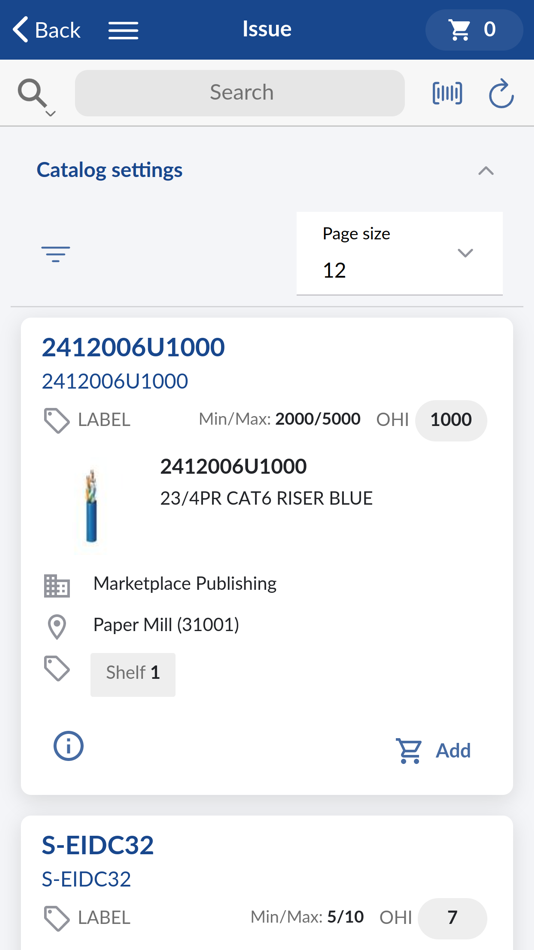Click the building icon by Marketplace Publishing
This screenshot has width=534, height=950.
pos(57,586)
